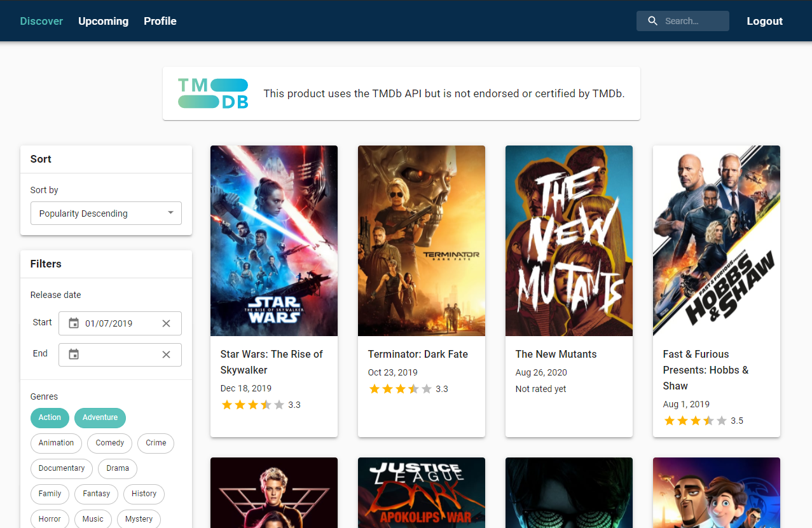Toggle the Documentary genre chip
The width and height of the screenshot is (812, 528).
coord(62,468)
